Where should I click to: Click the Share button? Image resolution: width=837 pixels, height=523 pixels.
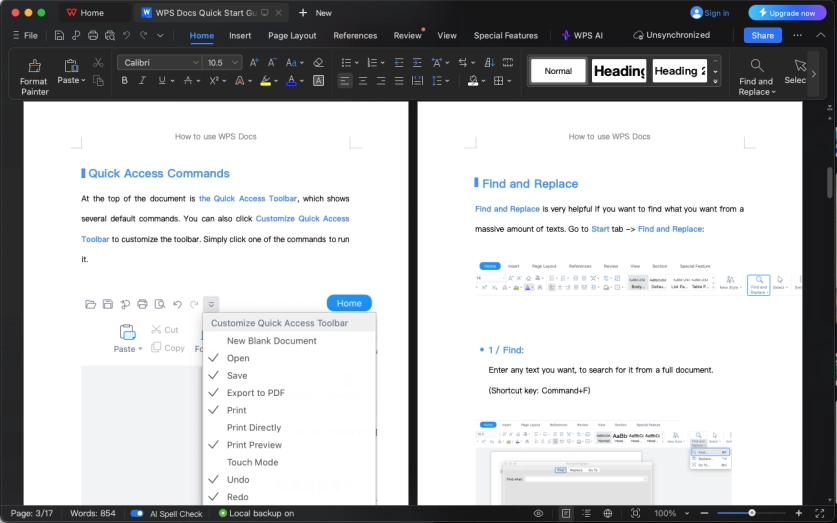click(762, 35)
